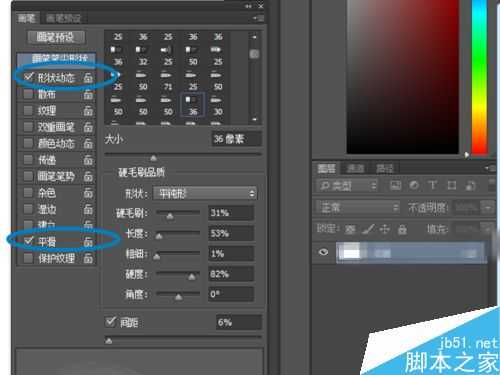Click the 82% hardness value field
This screenshot has width=500, height=375.
231,274
